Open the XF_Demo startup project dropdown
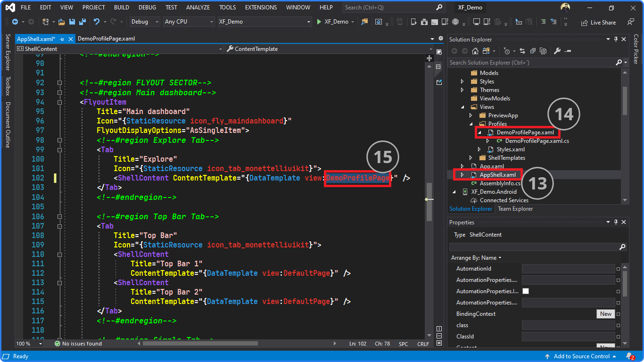 pos(264,22)
